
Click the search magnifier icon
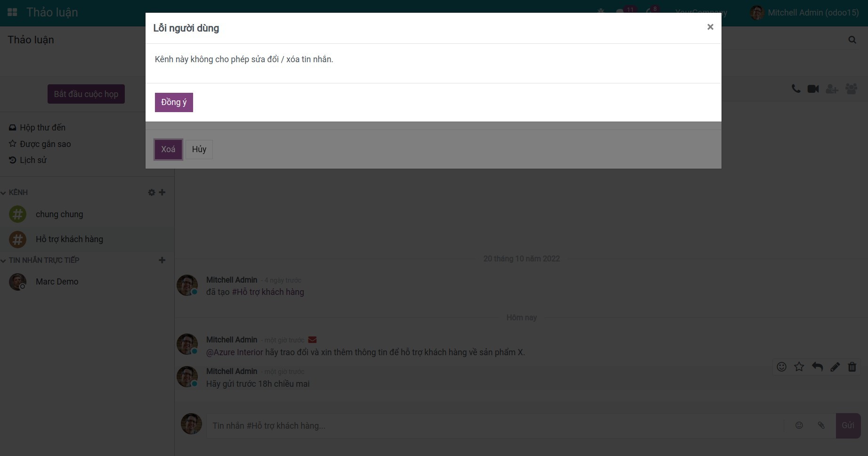point(852,40)
